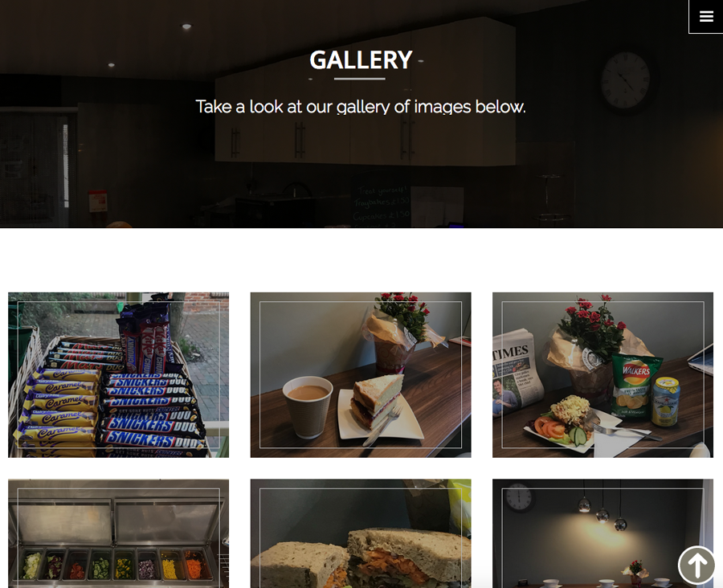Open the hamburger navigation menu

click(x=706, y=17)
